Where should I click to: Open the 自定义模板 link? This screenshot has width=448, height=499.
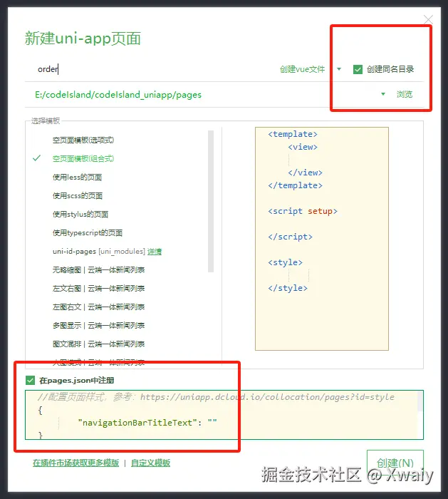pos(150,463)
